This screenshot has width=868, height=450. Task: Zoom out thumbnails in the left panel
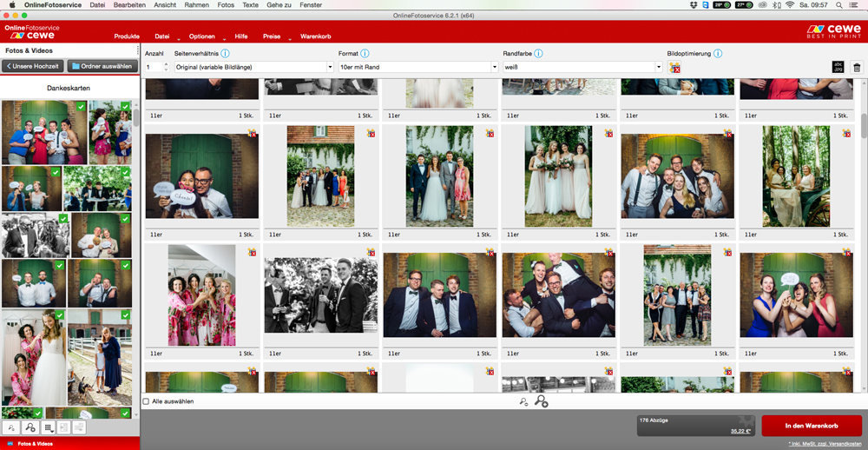(11, 427)
